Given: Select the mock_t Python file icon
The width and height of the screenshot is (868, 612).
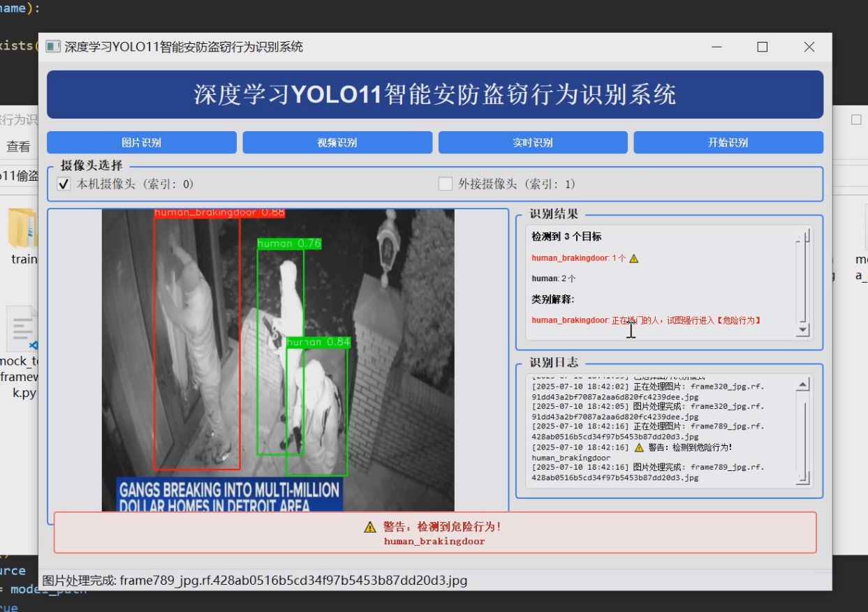Looking at the screenshot, I should point(22,329).
